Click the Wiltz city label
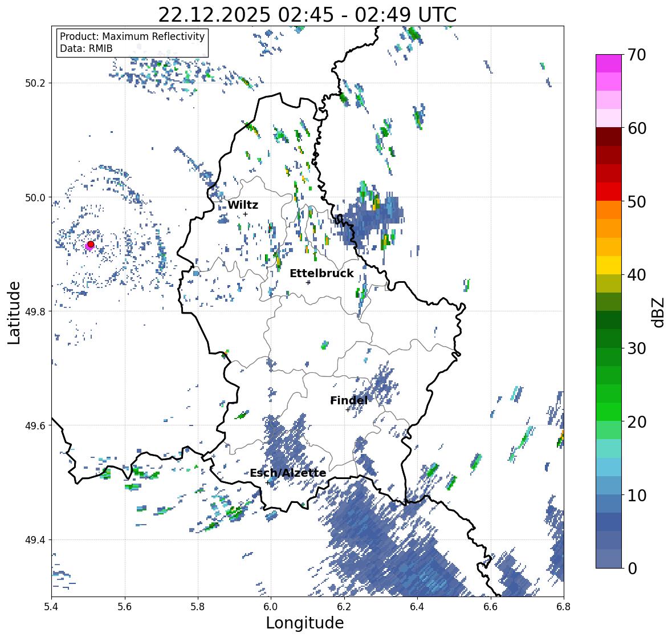Viewport: 672px width, 637px height. click(x=243, y=205)
